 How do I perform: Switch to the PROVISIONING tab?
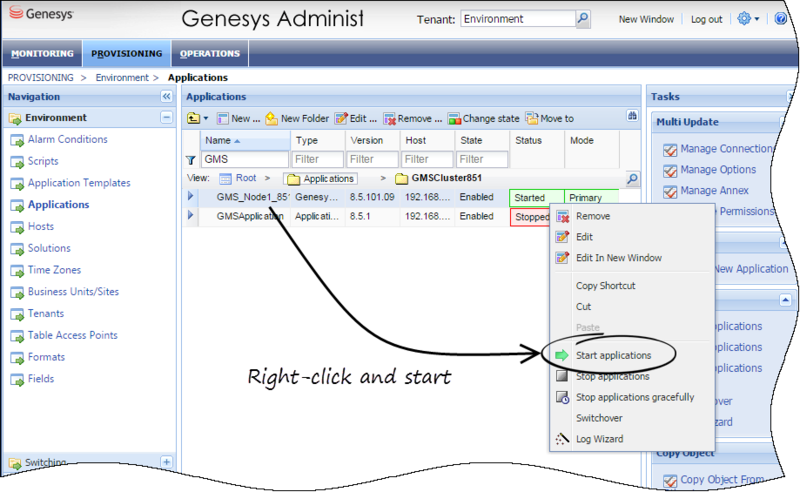[x=127, y=54]
